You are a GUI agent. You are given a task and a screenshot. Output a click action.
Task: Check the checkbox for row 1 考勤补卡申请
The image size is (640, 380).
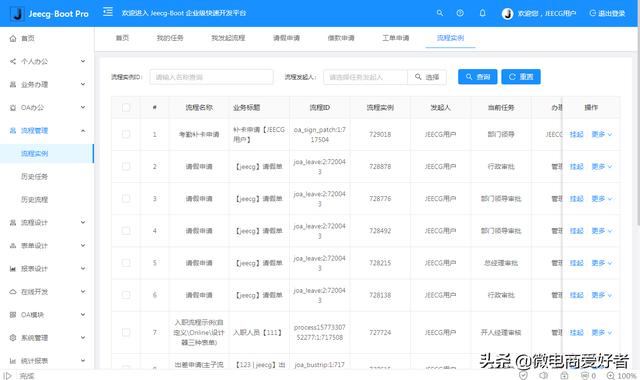126,134
